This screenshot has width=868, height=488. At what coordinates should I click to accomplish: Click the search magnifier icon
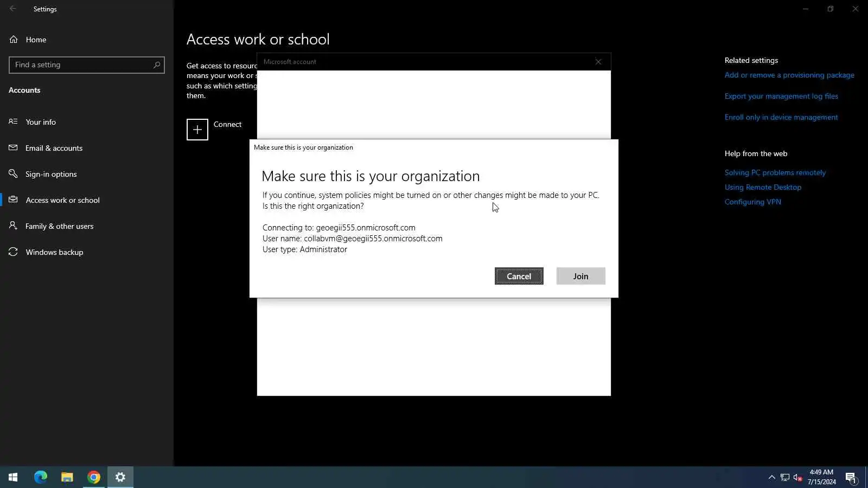(157, 65)
